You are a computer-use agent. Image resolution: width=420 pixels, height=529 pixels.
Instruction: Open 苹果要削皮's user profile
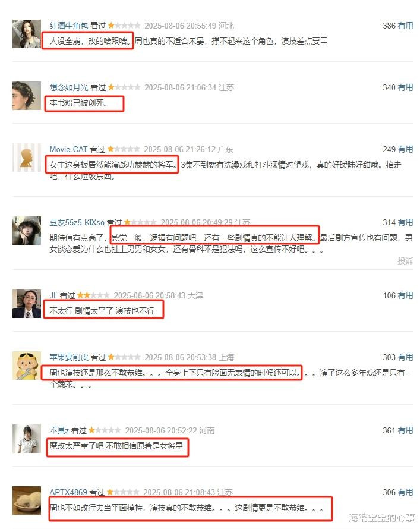click(69, 357)
